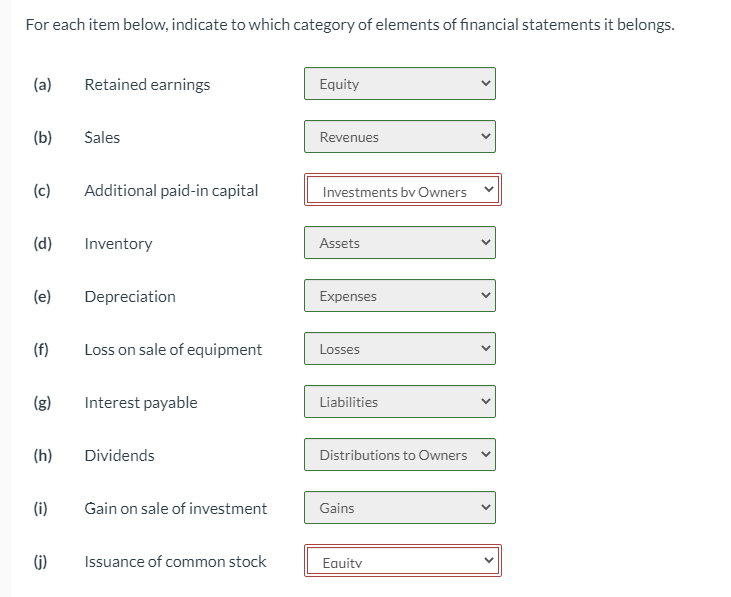Click the 'Loss on sale of equipment' label
Image resolution: width=731 pixels, height=597 pixels.
click(x=173, y=349)
